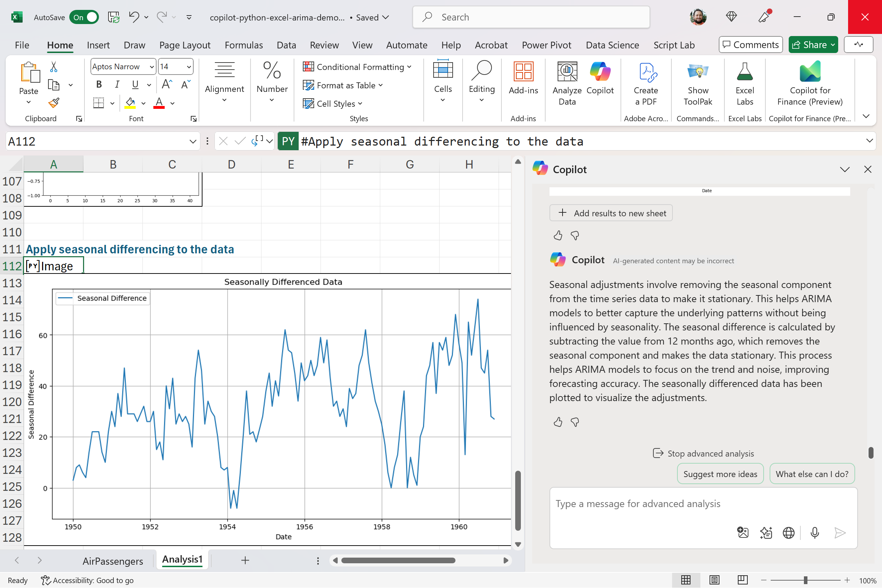Image resolution: width=882 pixels, height=588 pixels.
Task: Click the microphone icon in Copilot
Action: coord(815,533)
